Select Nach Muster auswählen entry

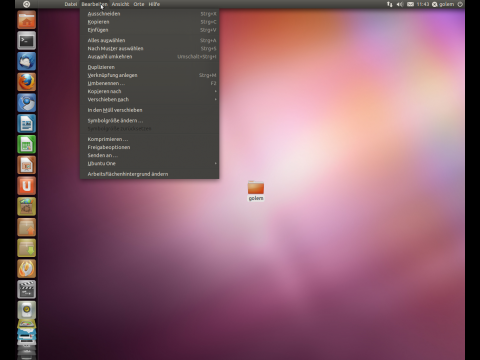(150, 48)
